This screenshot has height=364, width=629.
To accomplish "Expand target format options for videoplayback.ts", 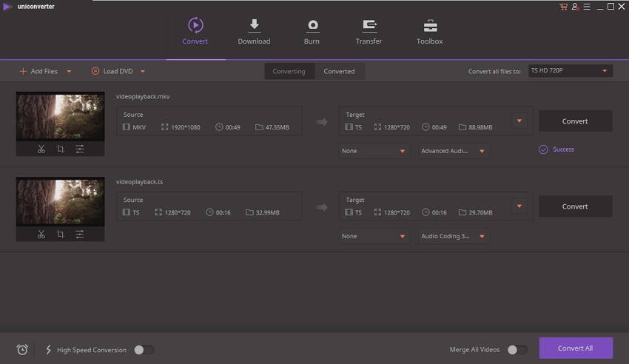I will (x=519, y=206).
